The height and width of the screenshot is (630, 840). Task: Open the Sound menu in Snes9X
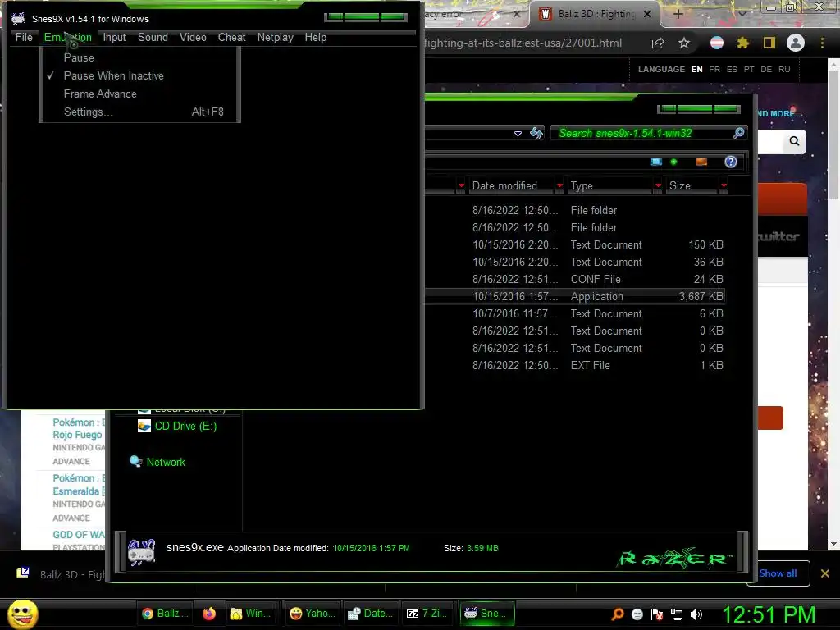coord(153,38)
